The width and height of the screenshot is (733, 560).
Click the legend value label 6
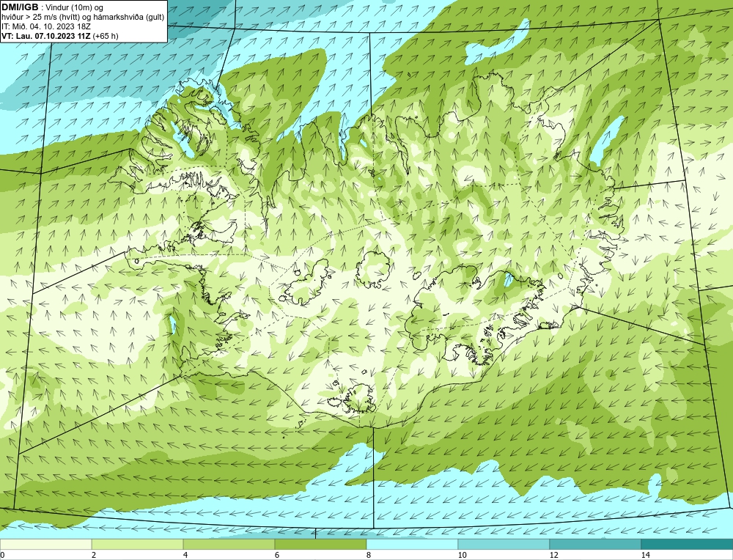(x=277, y=555)
